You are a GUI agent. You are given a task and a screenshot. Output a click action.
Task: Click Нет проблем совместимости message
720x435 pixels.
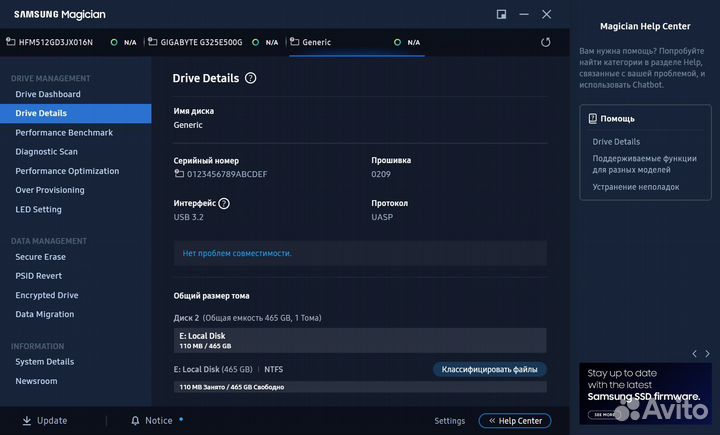[237, 253]
